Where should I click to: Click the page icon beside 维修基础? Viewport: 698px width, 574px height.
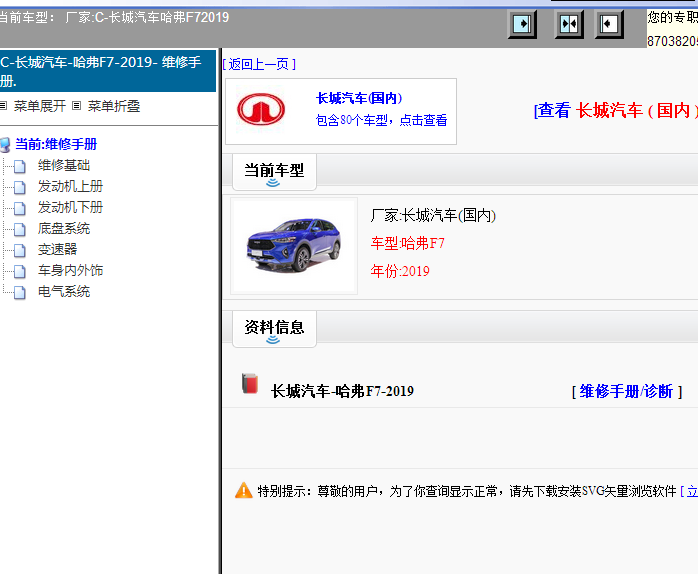coord(20,167)
